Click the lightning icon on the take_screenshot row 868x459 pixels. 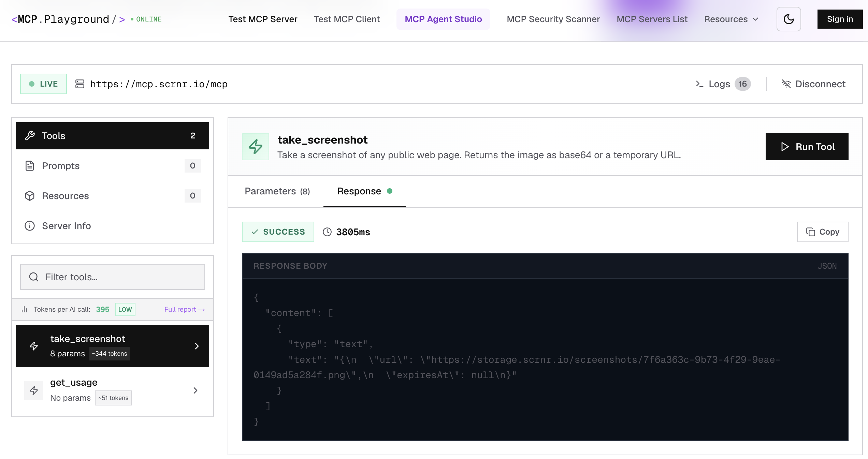[34, 346]
